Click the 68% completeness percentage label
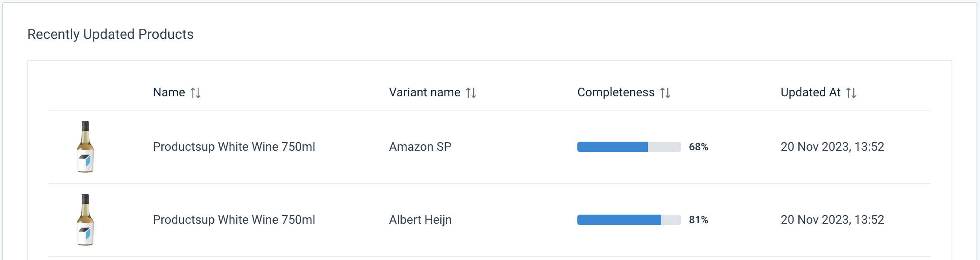 [x=698, y=147]
